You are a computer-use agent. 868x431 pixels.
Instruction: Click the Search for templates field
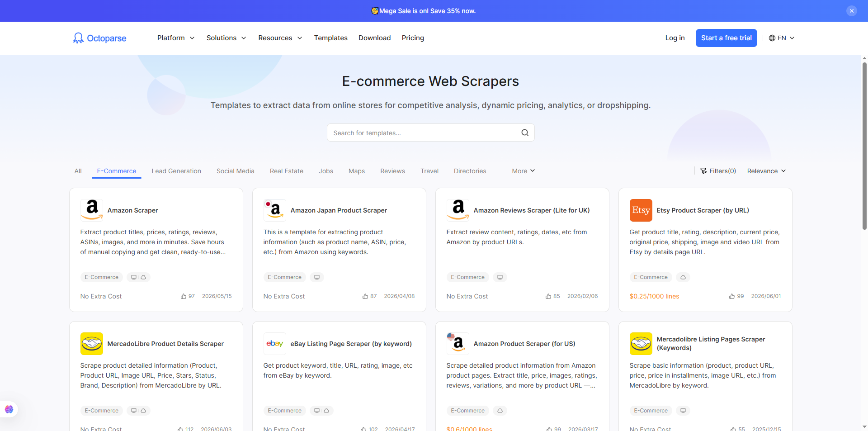(x=431, y=133)
